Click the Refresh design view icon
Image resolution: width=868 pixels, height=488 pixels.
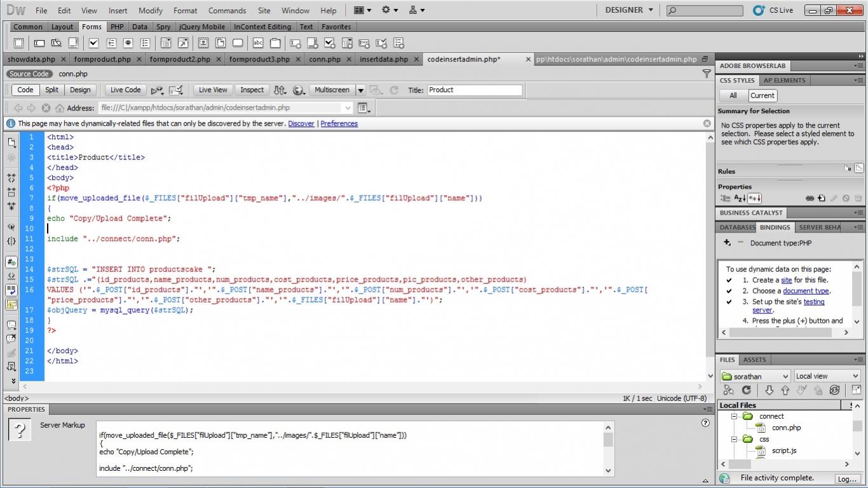click(394, 90)
